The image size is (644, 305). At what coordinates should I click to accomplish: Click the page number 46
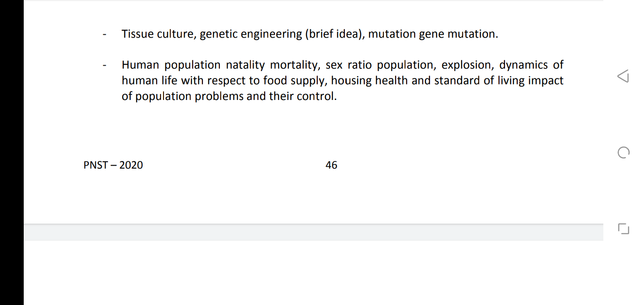point(331,165)
